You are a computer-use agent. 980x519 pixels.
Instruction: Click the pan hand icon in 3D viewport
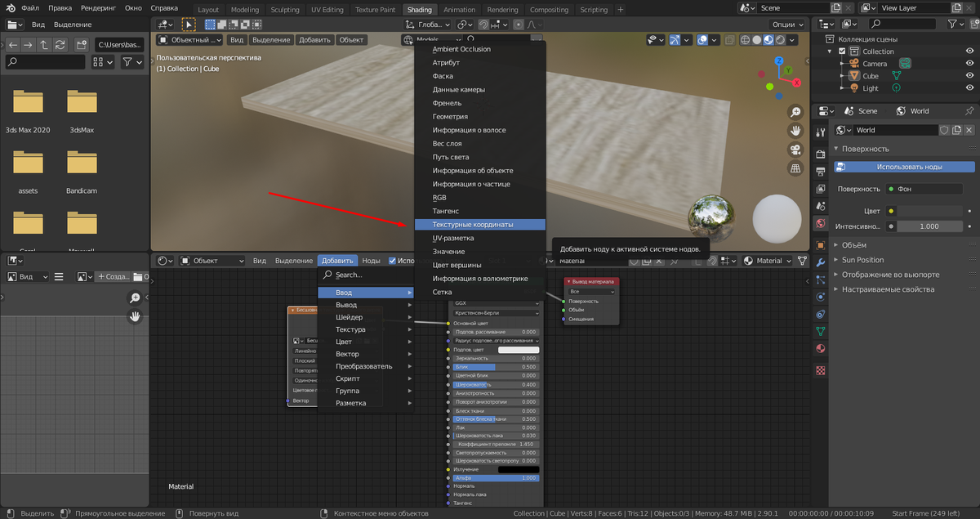point(795,131)
